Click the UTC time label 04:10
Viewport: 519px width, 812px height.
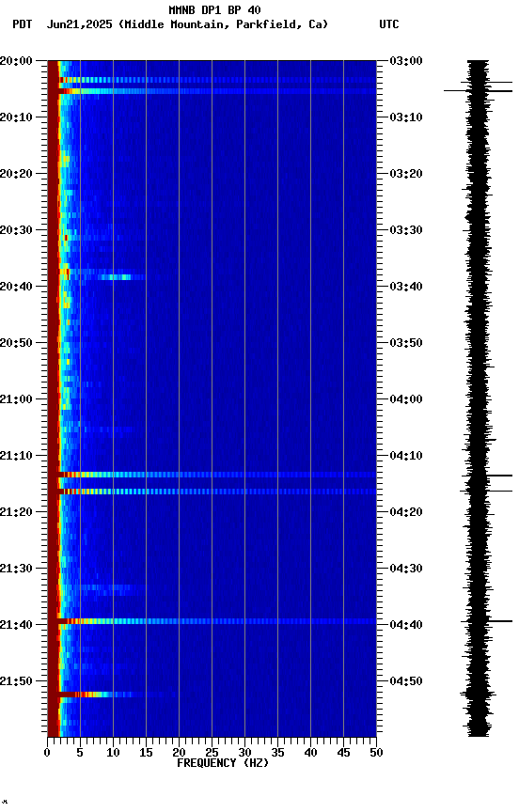[x=406, y=456]
